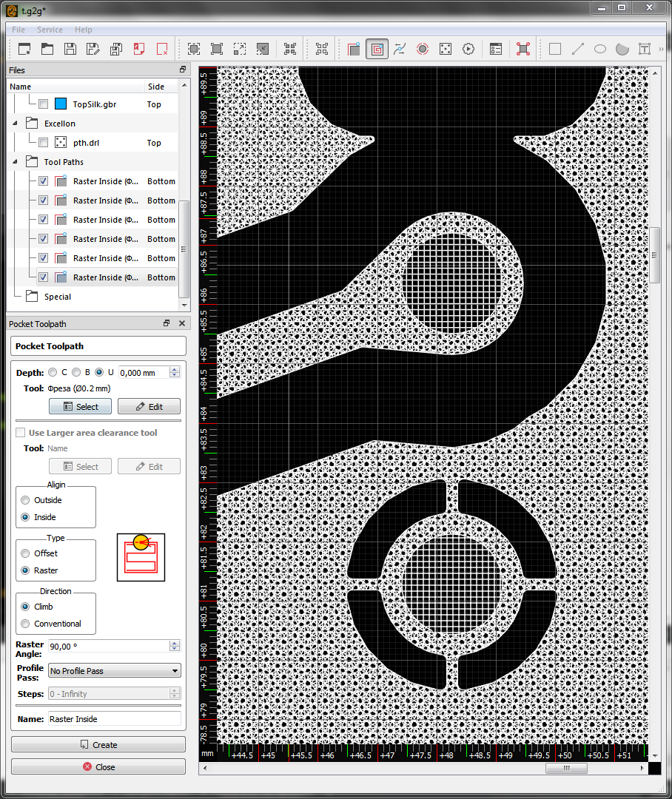Close the Pocket Toolpath panel with the X
The height and width of the screenshot is (799, 672).
point(182,323)
